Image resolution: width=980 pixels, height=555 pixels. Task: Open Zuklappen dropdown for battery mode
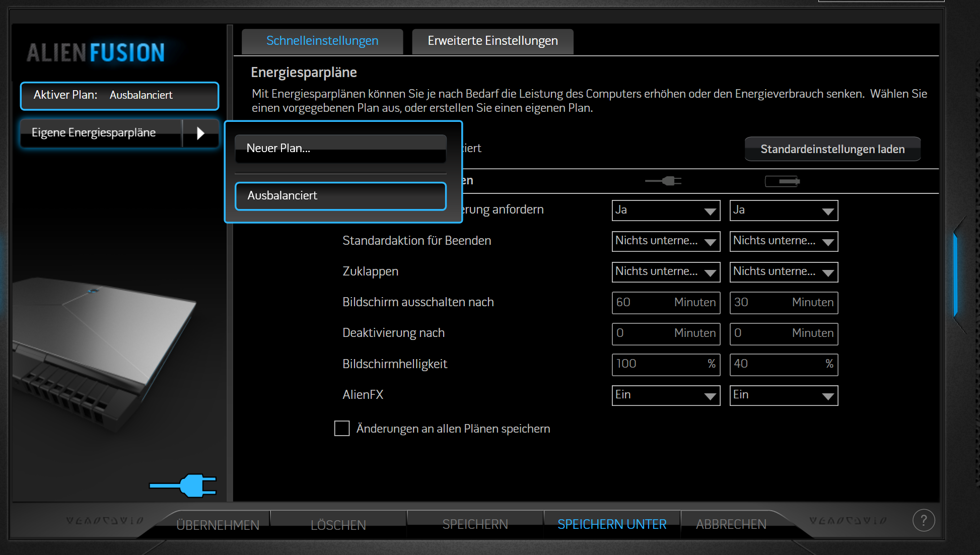[x=784, y=272]
